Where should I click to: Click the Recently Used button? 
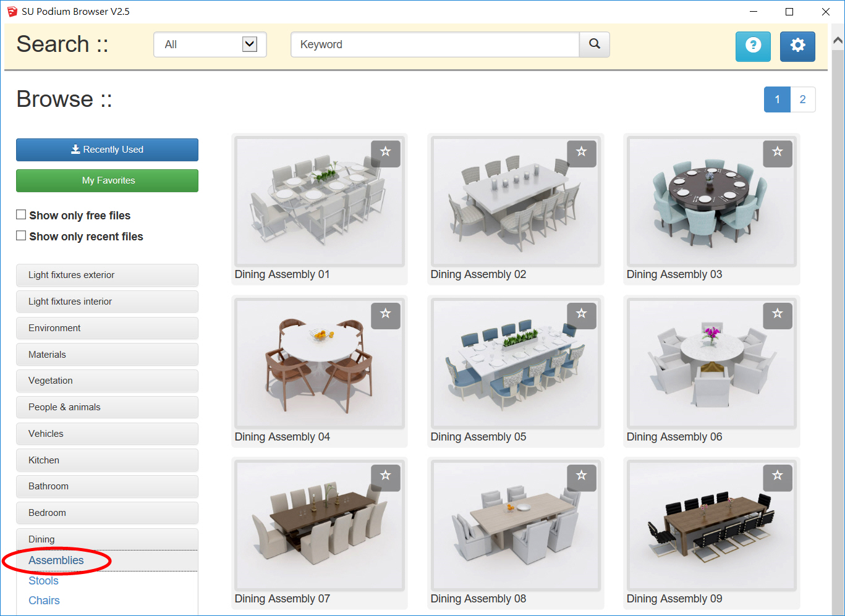tap(107, 150)
